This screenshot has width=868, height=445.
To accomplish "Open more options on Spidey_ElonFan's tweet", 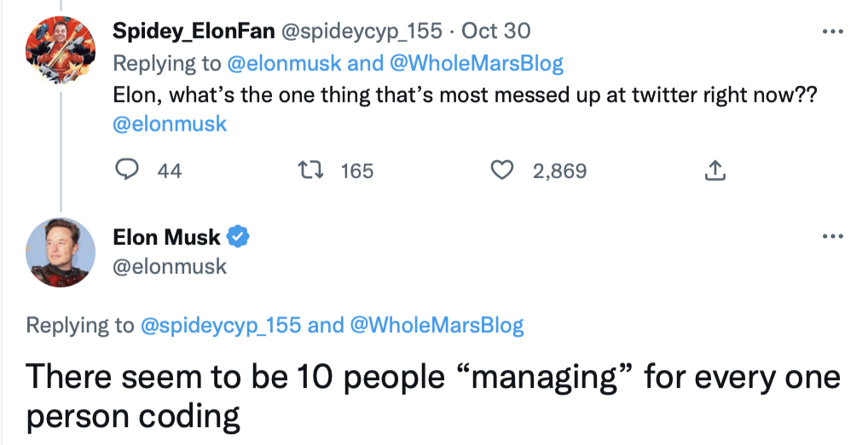I will (x=831, y=32).
